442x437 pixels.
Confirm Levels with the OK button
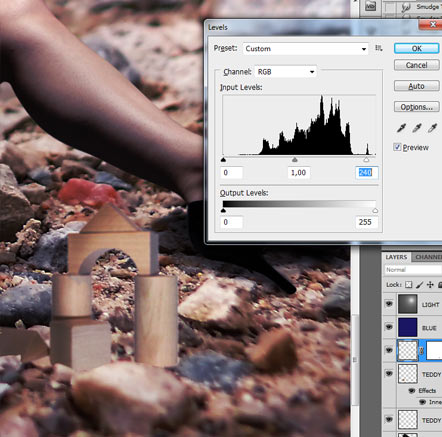(417, 49)
